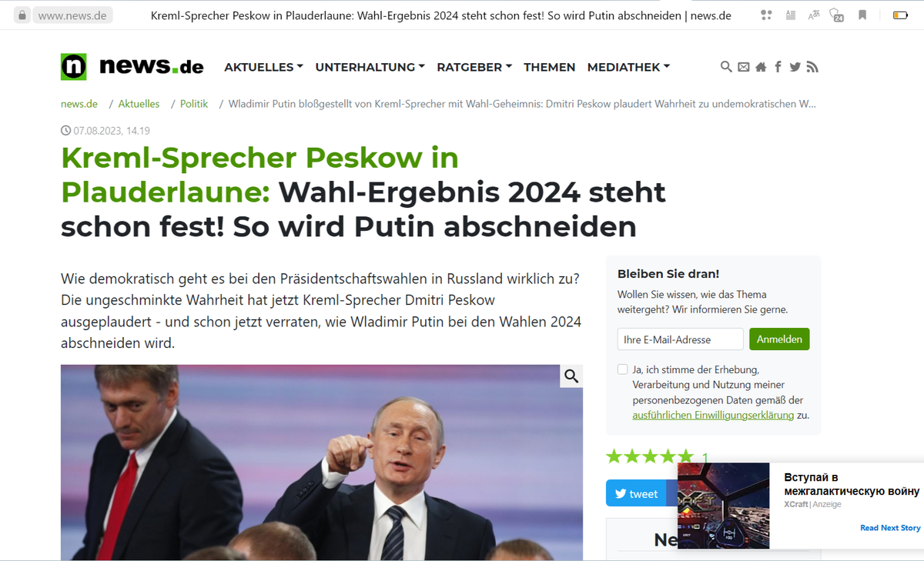
Task: Click the green Anmelden button
Action: pos(779,339)
